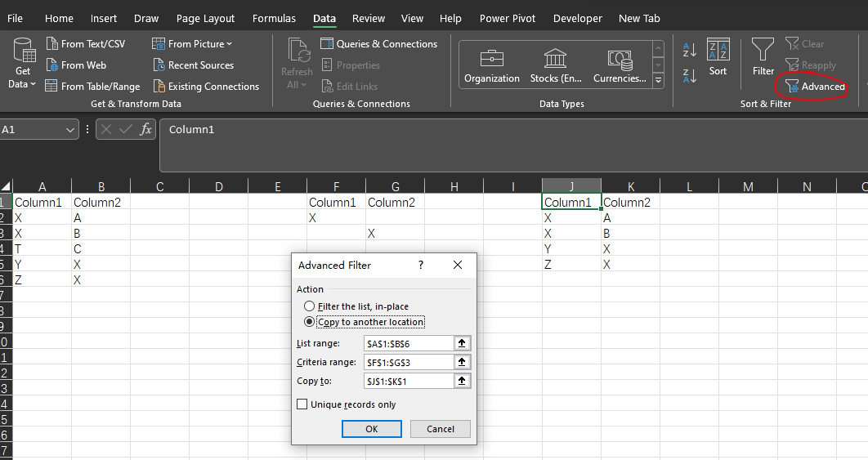Screen dimensions: 868x460
Task: Expand the Get Data dropdown
Action: point(23,84)
